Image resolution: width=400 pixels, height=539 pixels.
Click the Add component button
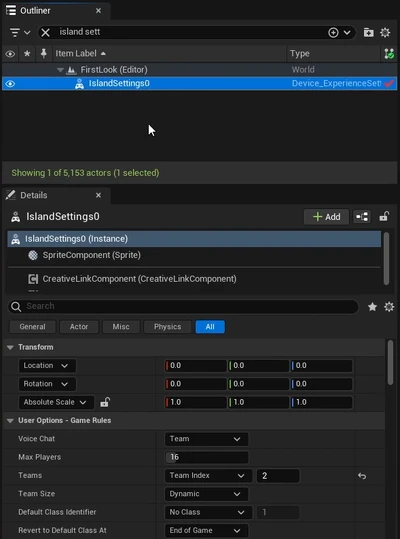[x=326, y=217]
